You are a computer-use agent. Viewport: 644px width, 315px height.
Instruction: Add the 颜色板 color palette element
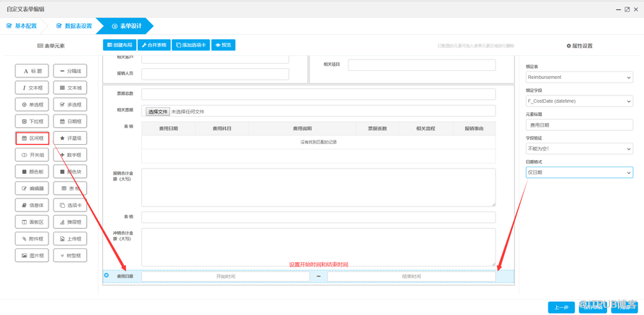32,172
